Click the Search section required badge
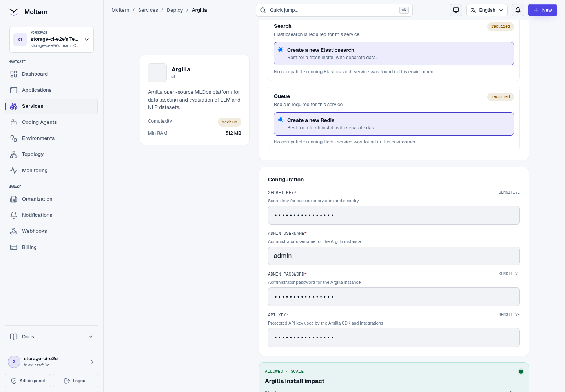This screenshot has width=565, height=392. click(501, 27)
